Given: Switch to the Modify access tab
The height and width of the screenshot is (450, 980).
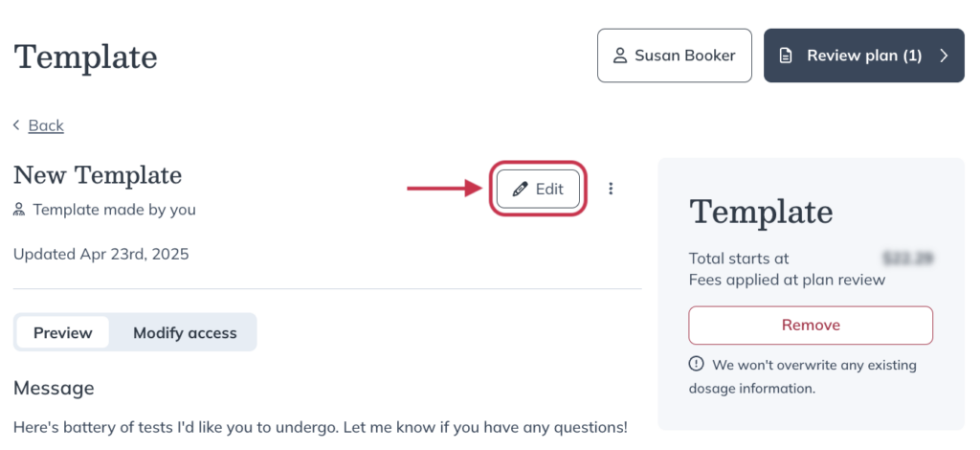Looking at the screenshot, I should pos(185,332).
